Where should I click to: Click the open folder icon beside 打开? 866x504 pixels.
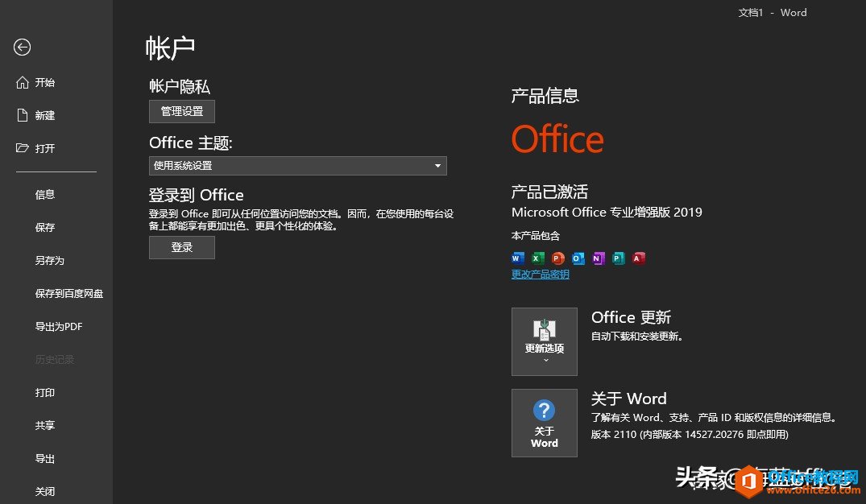tap(22, 148)
